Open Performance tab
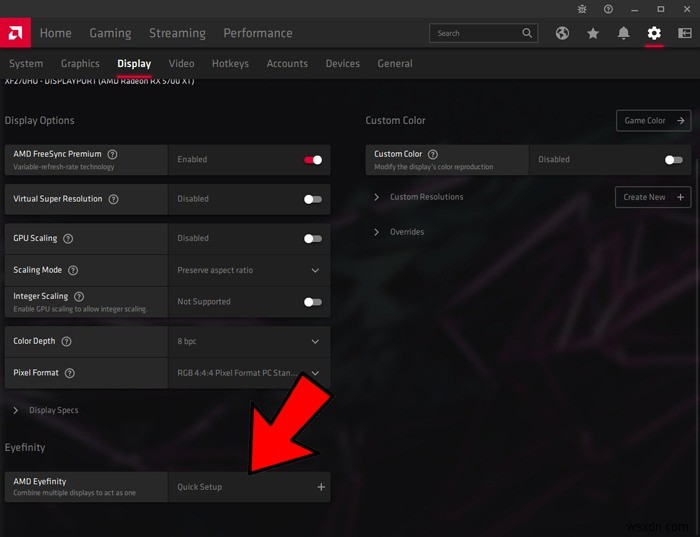700x537 pixels. pyautogui.click(x=258, y=33)
